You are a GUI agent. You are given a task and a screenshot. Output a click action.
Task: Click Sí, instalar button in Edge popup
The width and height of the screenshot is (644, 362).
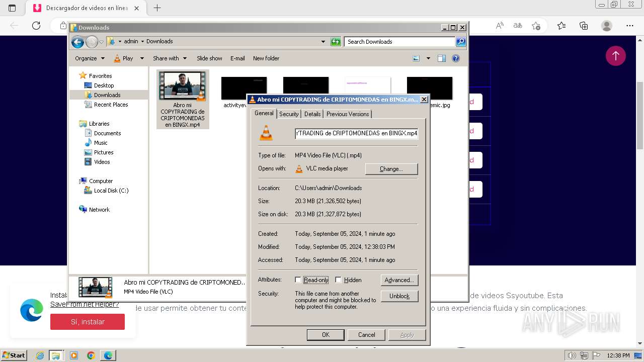pos(88,322)
